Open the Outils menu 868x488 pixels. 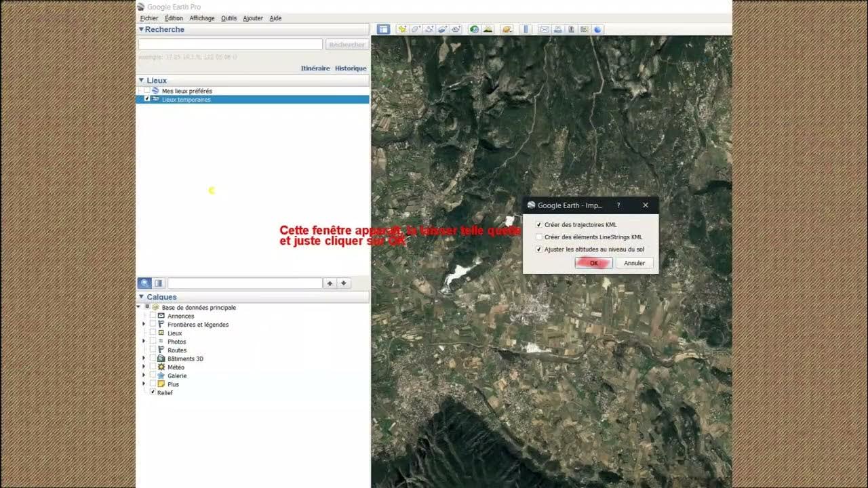(x=229, y=18)
